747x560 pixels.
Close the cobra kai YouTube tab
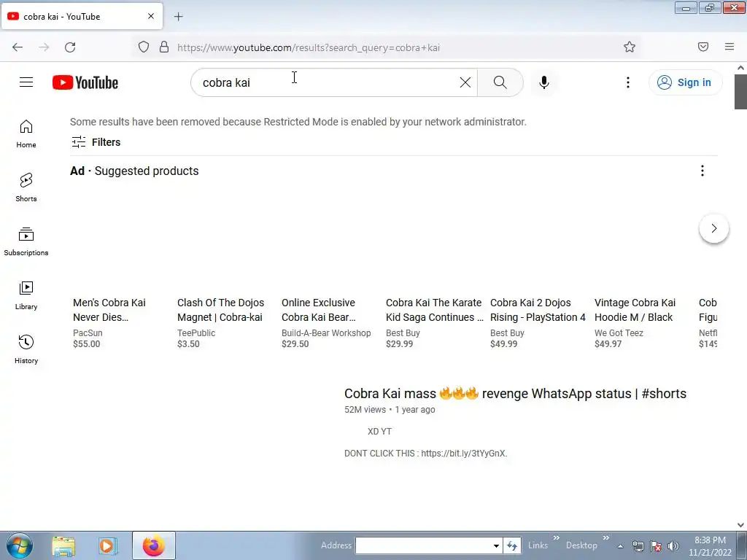tap(150, 16)
